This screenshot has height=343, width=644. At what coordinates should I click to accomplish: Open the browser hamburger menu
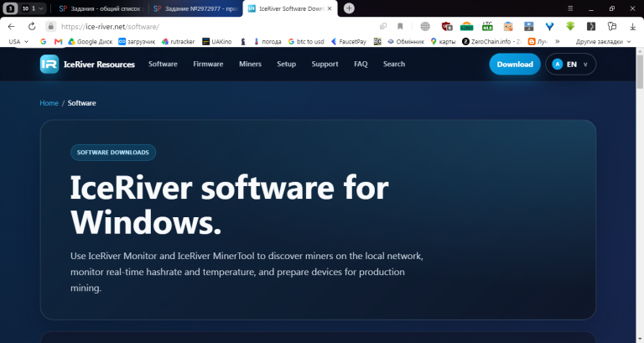[x=570, y=8]
